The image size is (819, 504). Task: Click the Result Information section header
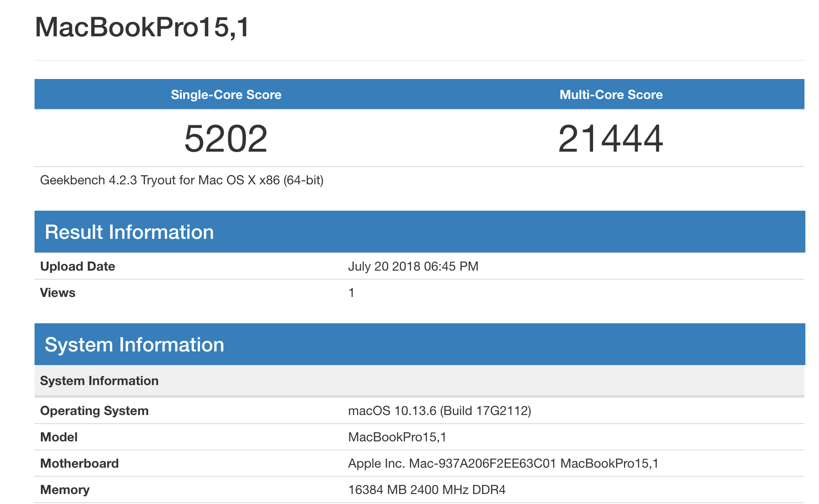pyautogui.click(x=419, y=232)
